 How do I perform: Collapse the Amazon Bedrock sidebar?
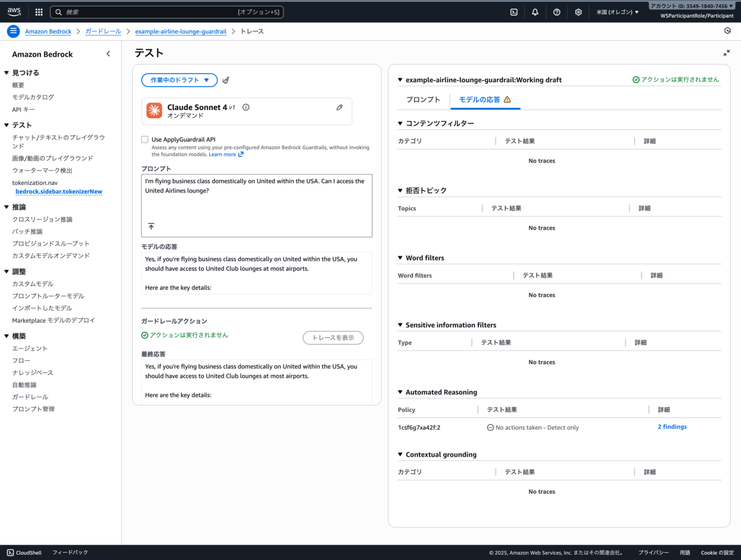108,54
